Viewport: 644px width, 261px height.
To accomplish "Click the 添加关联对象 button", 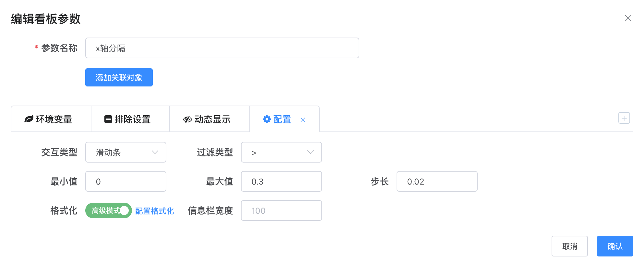I will [119, 77].
